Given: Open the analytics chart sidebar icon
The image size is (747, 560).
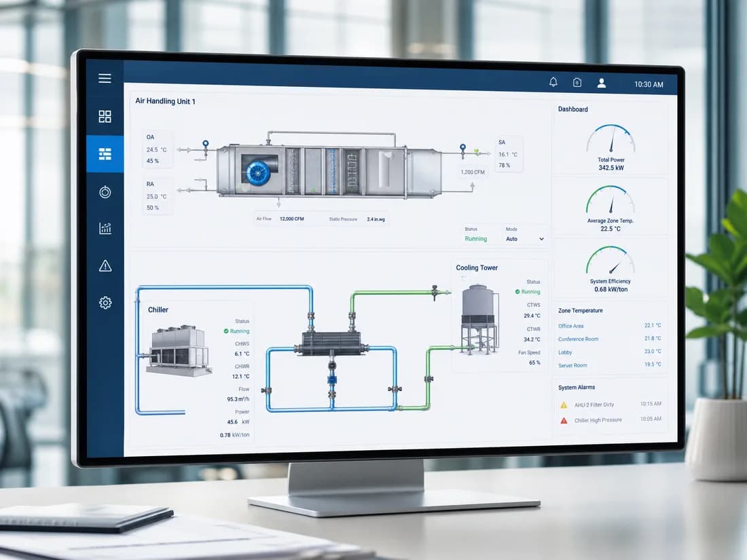Looking at the screenshot, I should click(105, 229).
